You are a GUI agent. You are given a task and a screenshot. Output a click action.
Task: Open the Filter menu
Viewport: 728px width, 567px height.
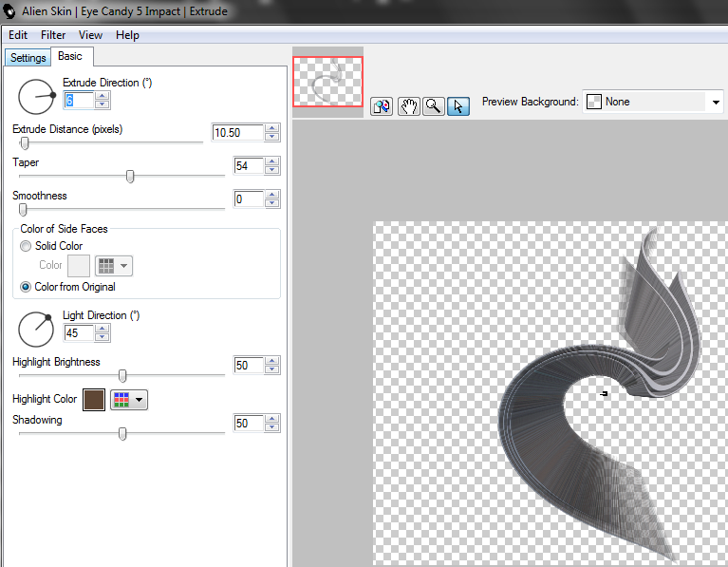tap(53, 35)
